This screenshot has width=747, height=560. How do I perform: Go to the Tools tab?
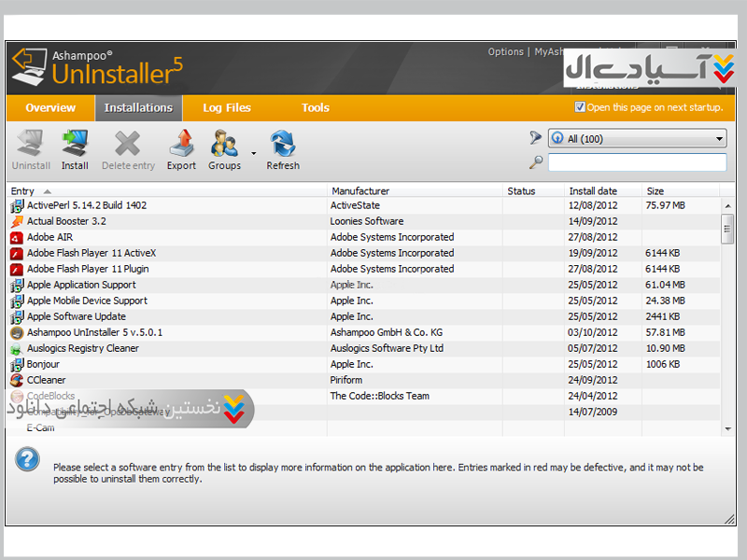click(x=315, y=108)
